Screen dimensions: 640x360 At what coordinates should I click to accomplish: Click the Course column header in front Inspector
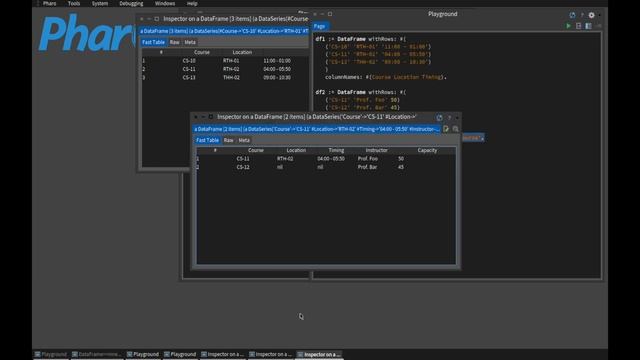coord(256,150)
